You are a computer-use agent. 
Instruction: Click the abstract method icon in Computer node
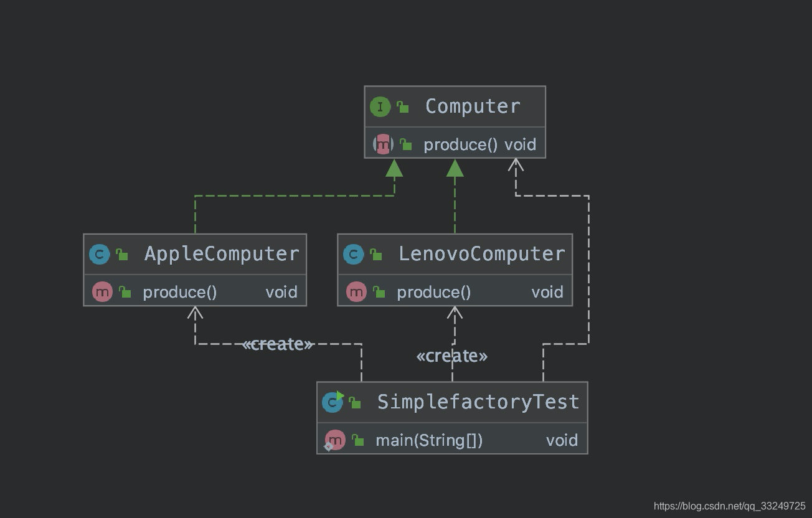click(x=383, y=144)
